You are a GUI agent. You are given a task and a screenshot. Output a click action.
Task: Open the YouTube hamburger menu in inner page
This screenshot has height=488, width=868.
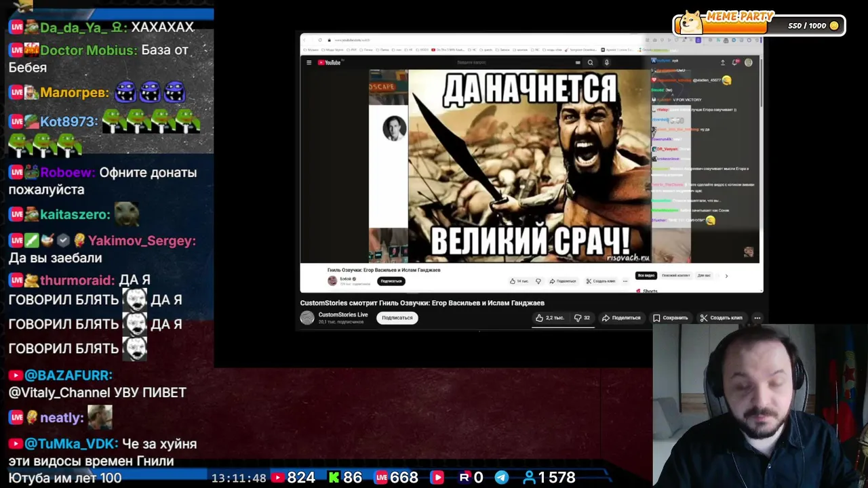309,62
